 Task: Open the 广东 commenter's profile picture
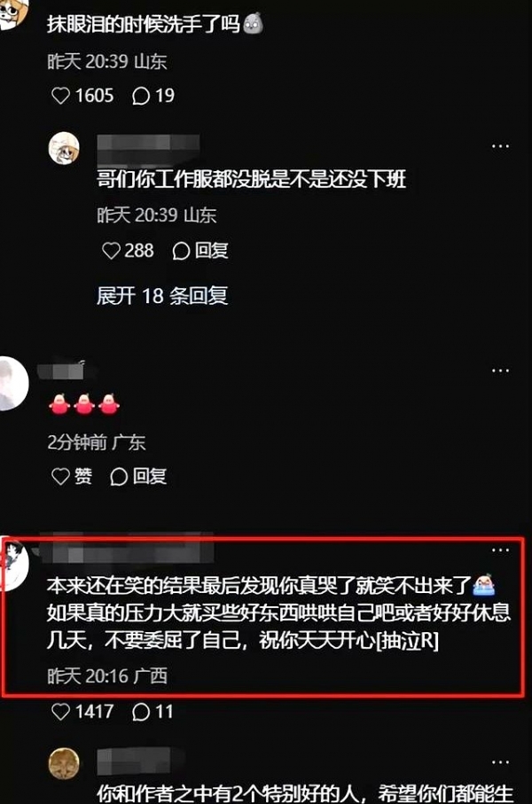point(12,384)
